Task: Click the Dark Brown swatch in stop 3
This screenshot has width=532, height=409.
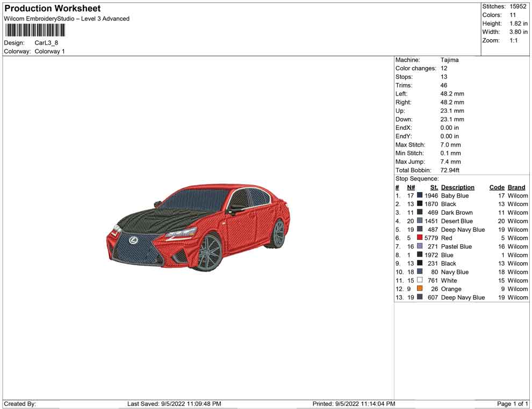Action: (420, 213)
